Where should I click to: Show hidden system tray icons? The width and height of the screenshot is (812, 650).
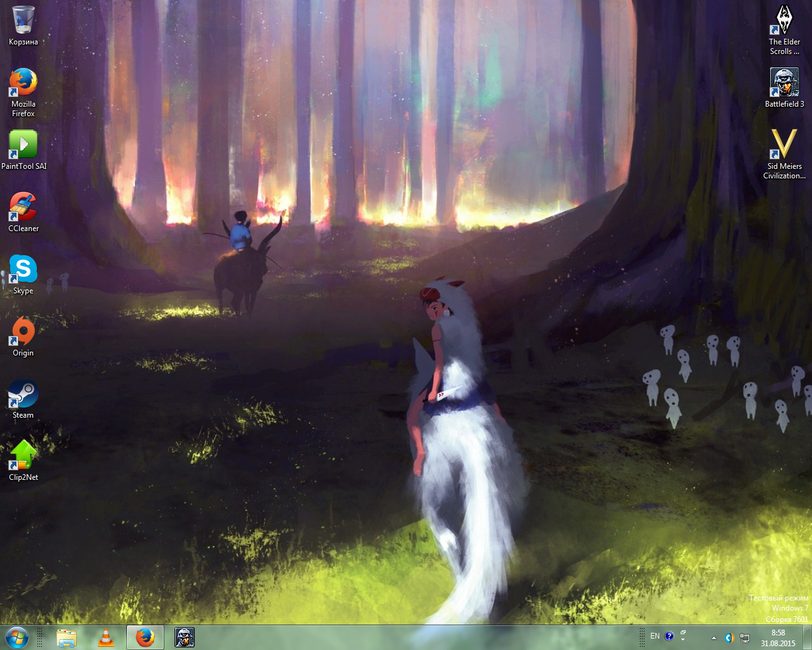click(x=714, y=637)
